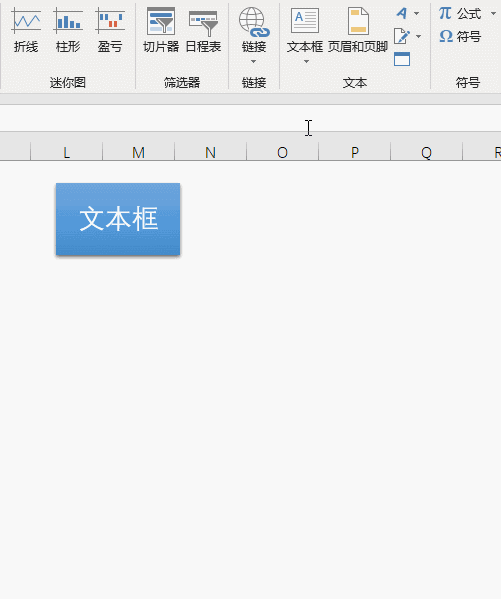
Task: Select column L header
Action: (x=66, y=152)
